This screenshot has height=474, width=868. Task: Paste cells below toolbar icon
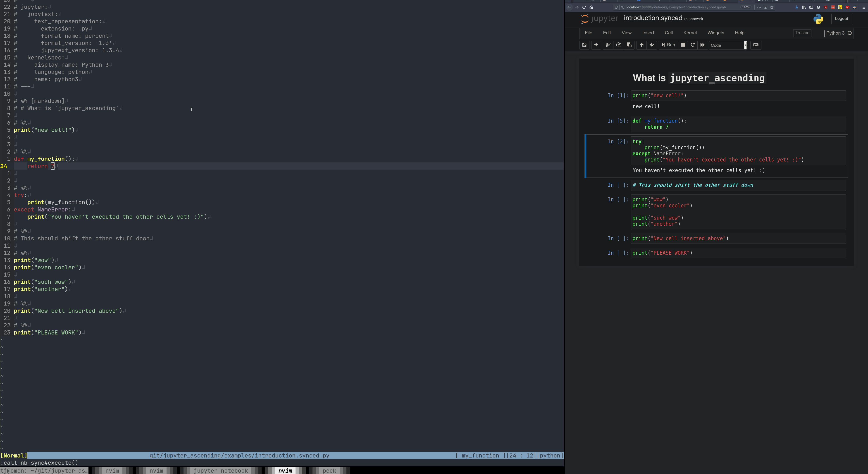tap(629, 45)
